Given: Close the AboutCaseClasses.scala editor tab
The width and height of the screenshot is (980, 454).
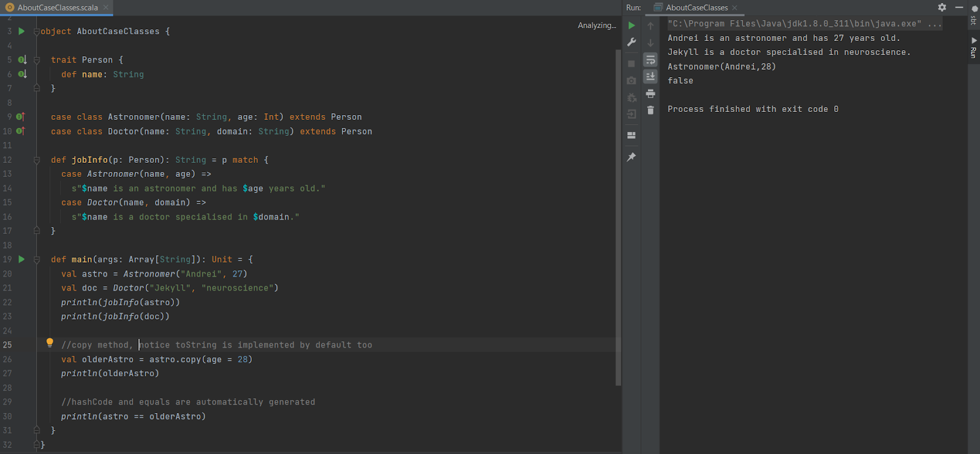Looking at the screenshot, I should click(x=106, y=7).
